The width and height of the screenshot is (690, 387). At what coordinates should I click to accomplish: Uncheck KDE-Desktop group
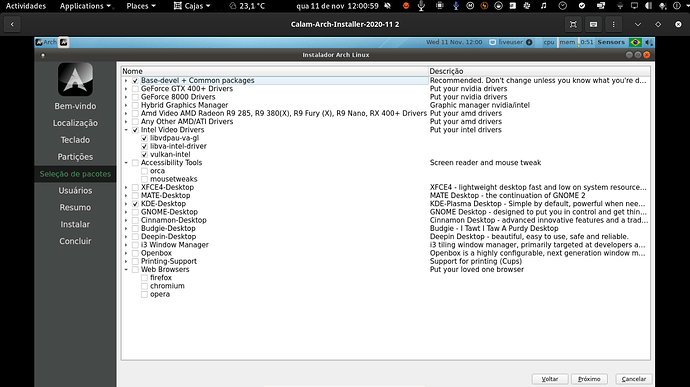135,204
